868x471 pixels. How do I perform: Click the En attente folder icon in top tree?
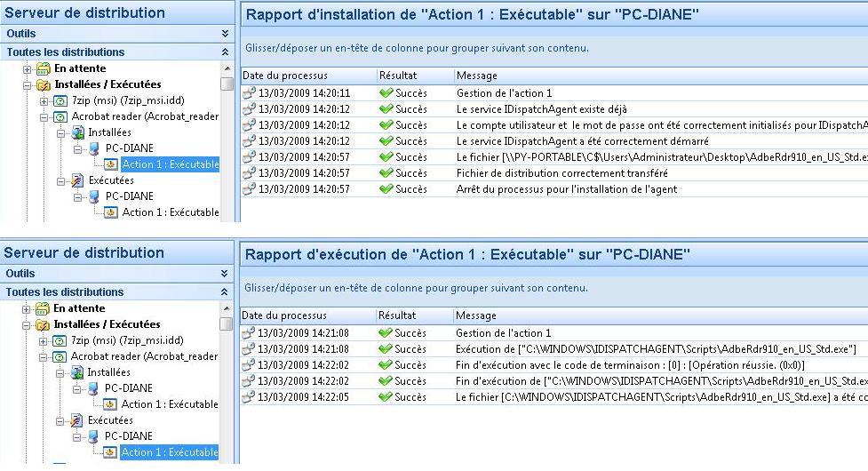pyautogui.click(x=44, y=68)
